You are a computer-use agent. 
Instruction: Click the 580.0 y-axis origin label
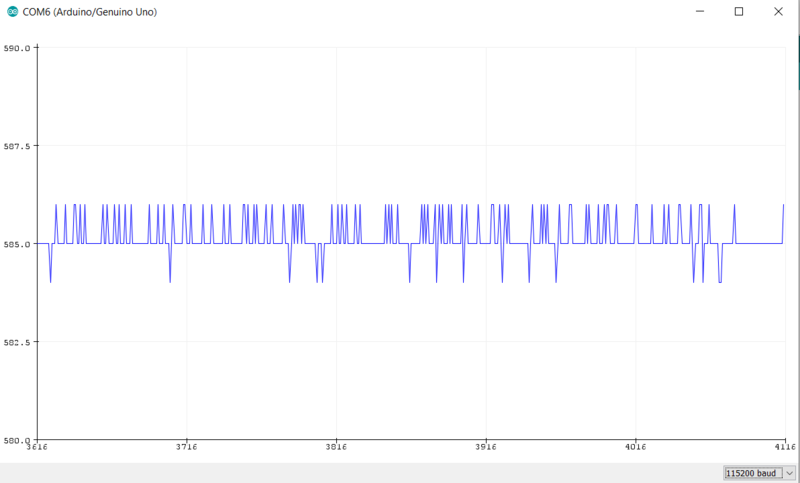(16, 440)
